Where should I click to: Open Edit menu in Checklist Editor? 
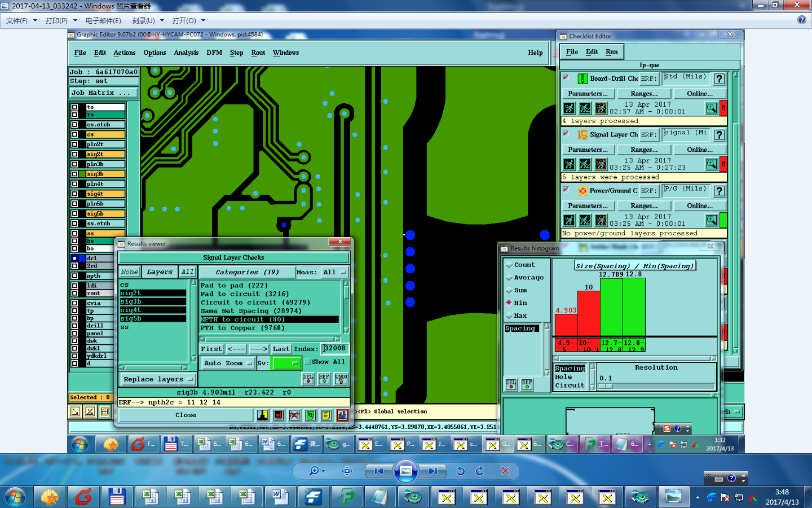pyautogui.click(x=592, y=51)
